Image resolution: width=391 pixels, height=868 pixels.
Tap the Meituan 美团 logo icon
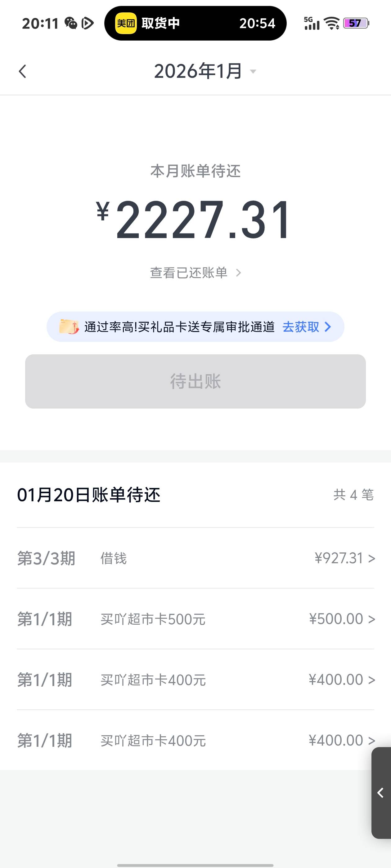pos(126,23)
